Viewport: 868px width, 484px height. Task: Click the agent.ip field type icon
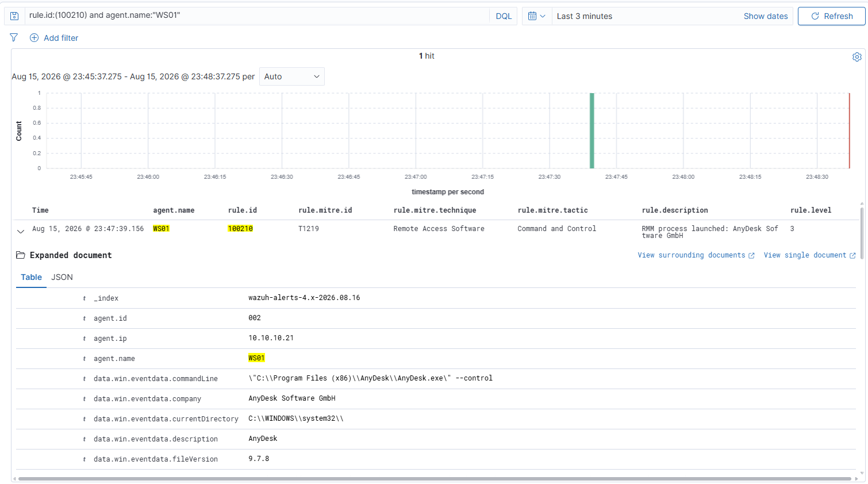point(85,339)
